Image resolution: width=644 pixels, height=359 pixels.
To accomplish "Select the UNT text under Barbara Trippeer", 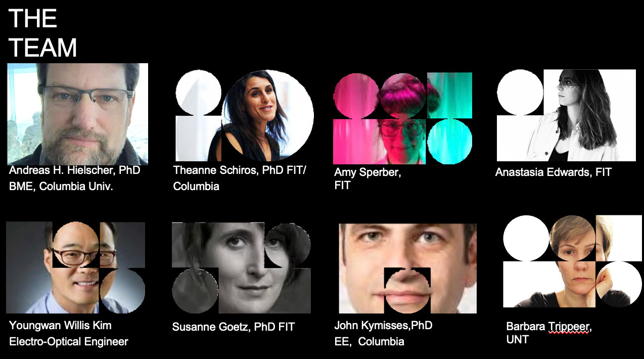I will [x=518, y=340].
